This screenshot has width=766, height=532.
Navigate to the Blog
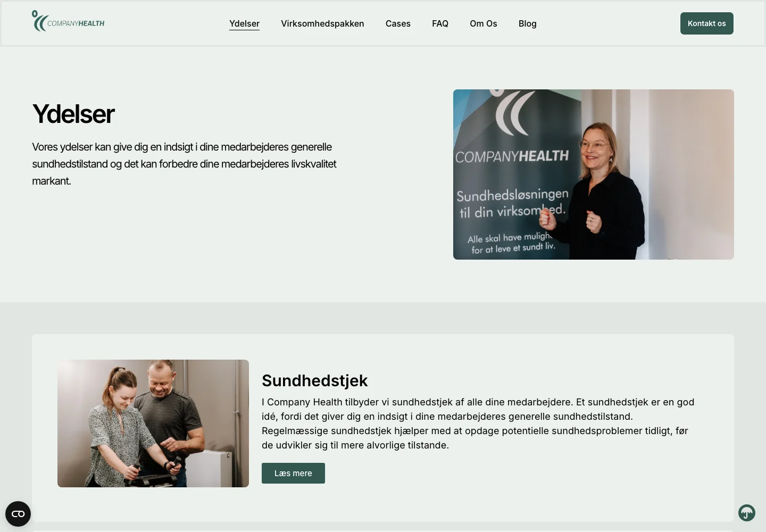[528, 23]
